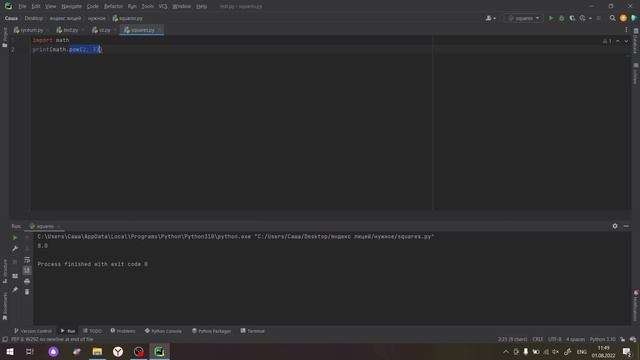The height and width of the screenshot is (360, 640).
Task: Open the Window menu
Action: tap(181, 7)
